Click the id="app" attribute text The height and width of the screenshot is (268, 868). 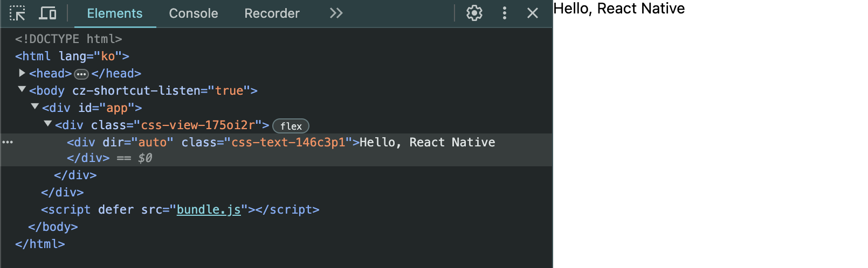[x=107, y=108]
